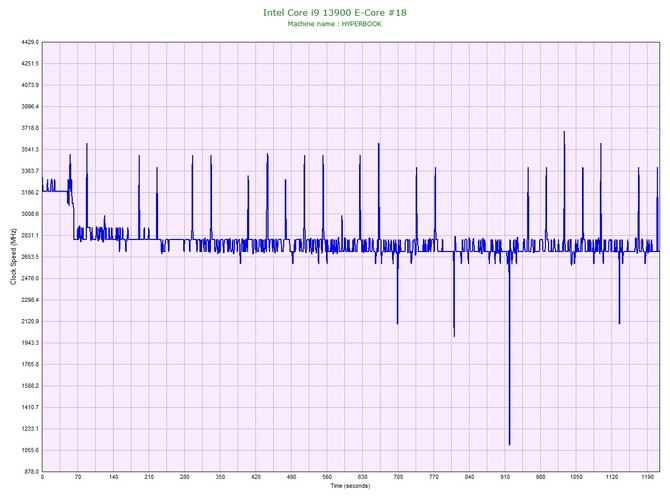Click the 490 tick on the time axis
Image resolution: width=670 pixels, height=503 pixels.
[291, 477]
